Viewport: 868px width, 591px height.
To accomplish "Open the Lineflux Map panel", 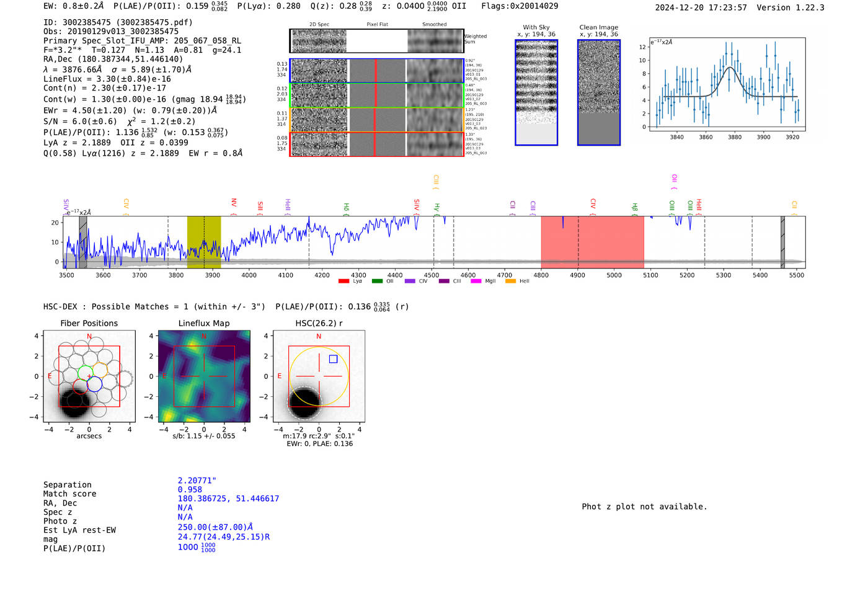I will click(204, 376).
